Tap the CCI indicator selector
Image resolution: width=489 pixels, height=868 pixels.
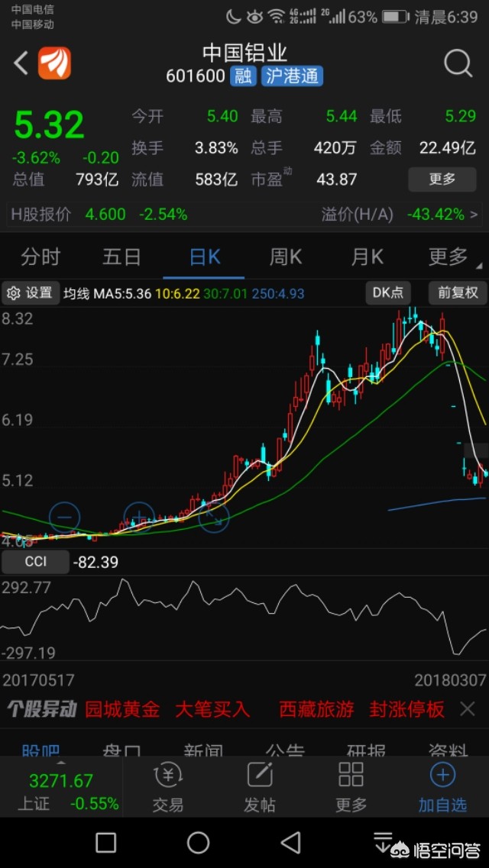pyautogui.click(x=36, y=562)
